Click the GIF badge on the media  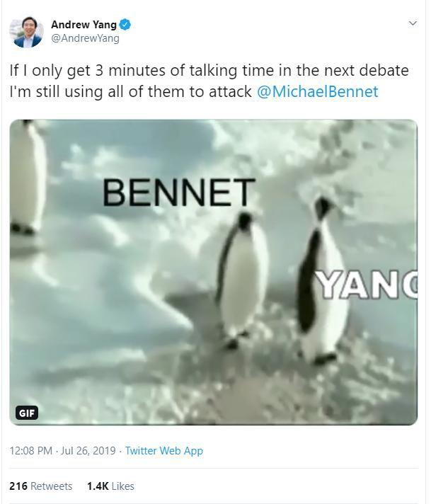(27, 413)
